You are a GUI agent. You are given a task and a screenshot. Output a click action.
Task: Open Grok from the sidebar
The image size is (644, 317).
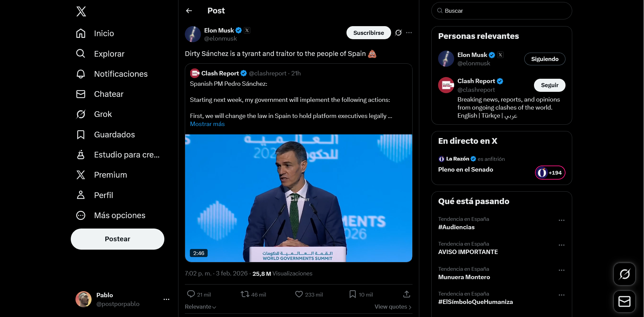pyautogui.click(x=81, y=114)
